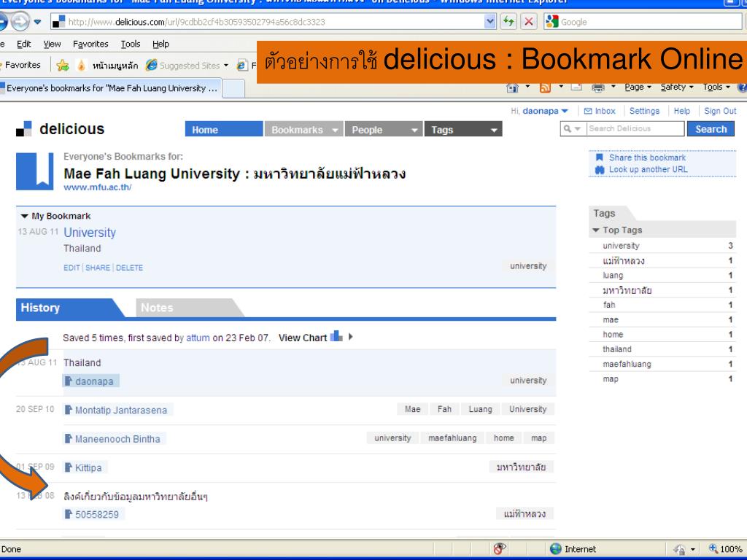
Task: Click the delicious logo icon
Action: tap(24, 128)
